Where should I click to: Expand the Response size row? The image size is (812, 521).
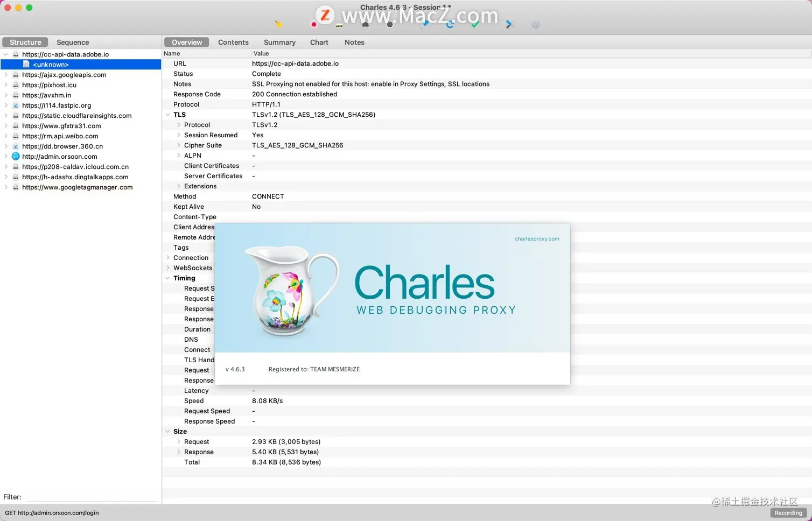tap(179, 452)
